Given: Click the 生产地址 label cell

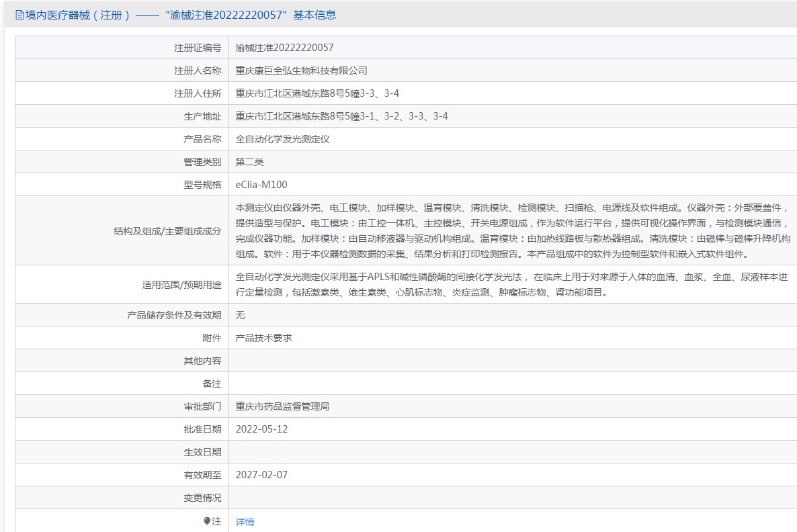Looking at the screenshot, I should [x=122, y=116].
